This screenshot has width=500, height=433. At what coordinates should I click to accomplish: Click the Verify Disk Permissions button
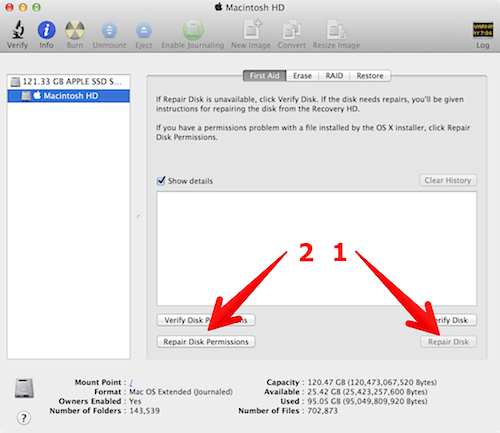tap(206, 320)
